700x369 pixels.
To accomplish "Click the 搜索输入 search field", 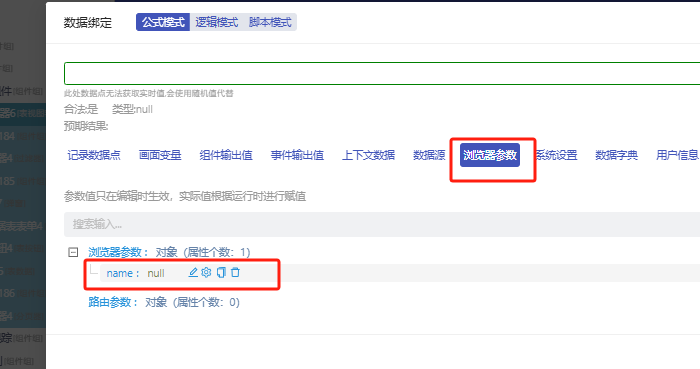I will (382, 224).
